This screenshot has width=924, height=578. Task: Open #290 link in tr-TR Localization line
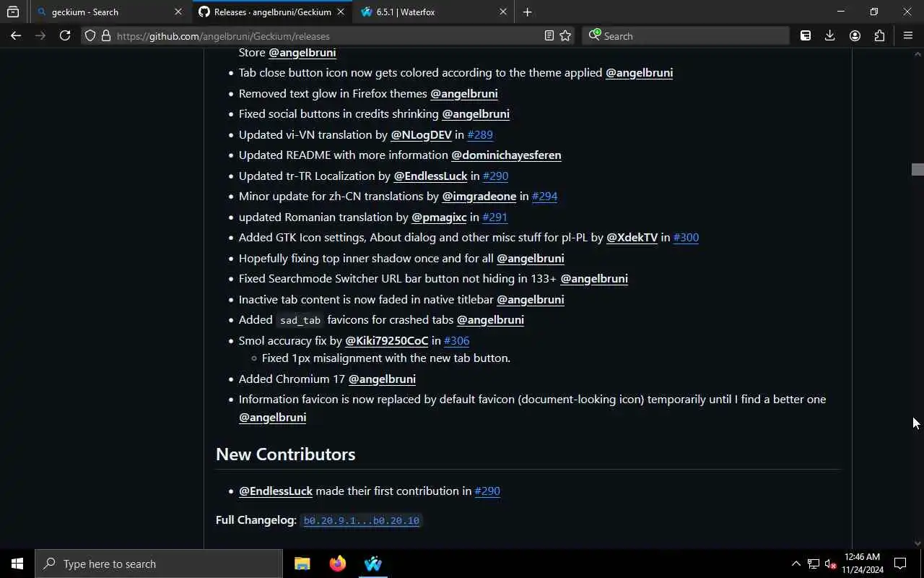(495, 176)
